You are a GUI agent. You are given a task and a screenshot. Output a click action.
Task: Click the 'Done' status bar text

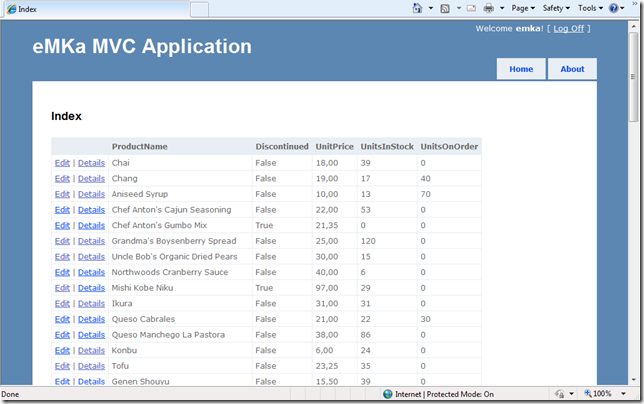click(x=10, y=394)
